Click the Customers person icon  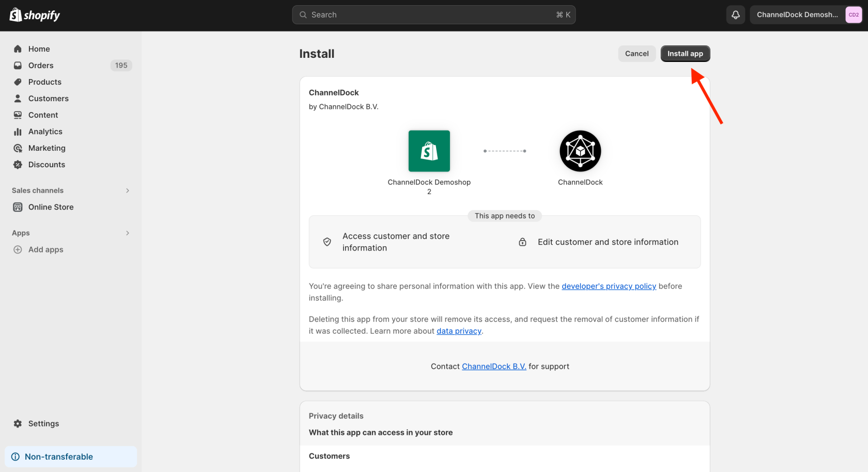coord(18,99)
